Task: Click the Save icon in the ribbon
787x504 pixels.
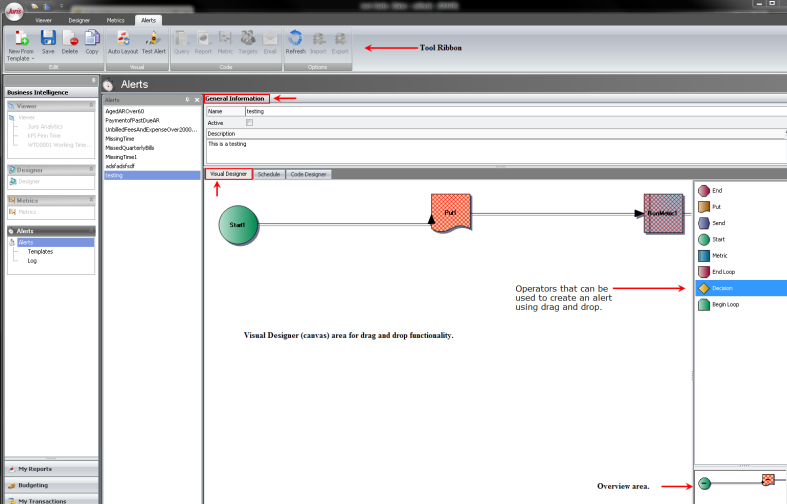Action: click(x=48, y=40)
